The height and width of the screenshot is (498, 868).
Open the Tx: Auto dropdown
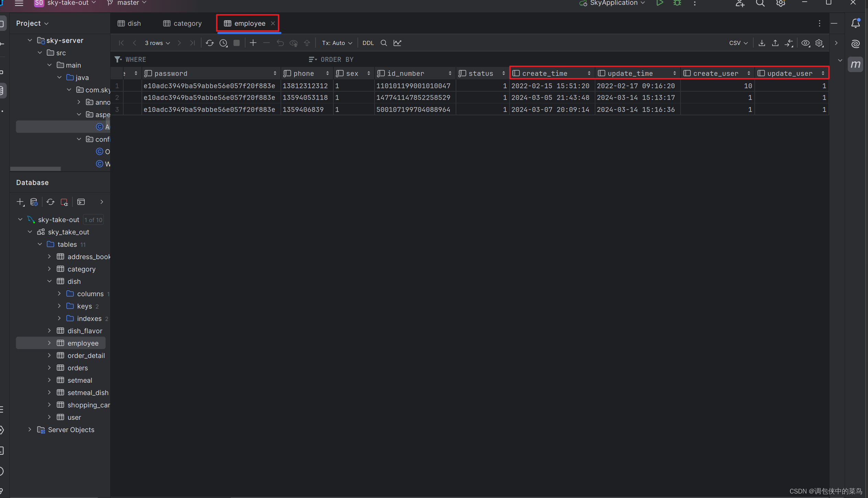(337, 43)
